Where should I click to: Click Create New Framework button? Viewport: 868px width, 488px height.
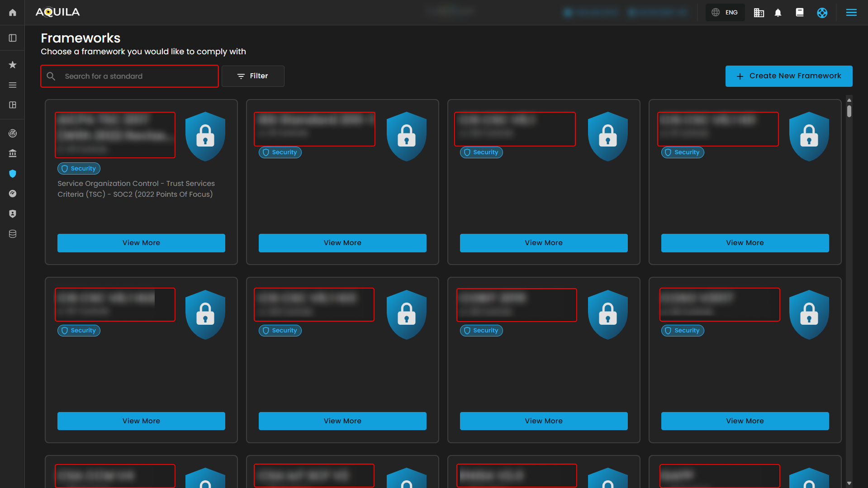[788, 76]
